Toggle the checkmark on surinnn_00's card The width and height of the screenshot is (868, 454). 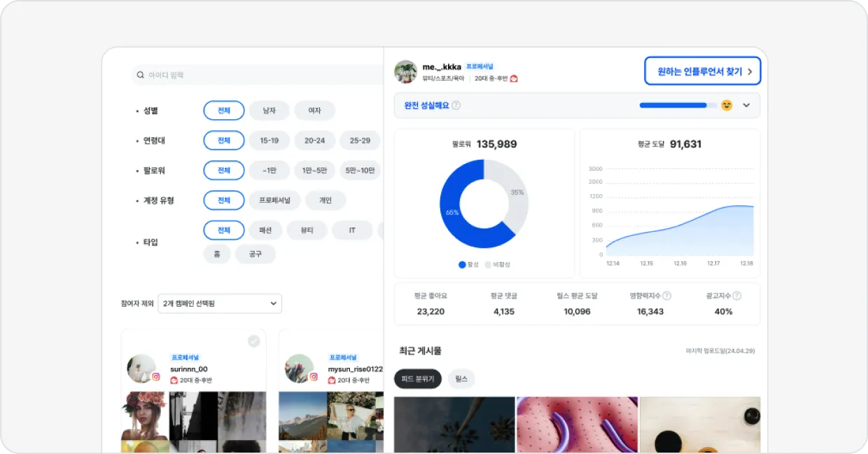(x=254, y=341)
